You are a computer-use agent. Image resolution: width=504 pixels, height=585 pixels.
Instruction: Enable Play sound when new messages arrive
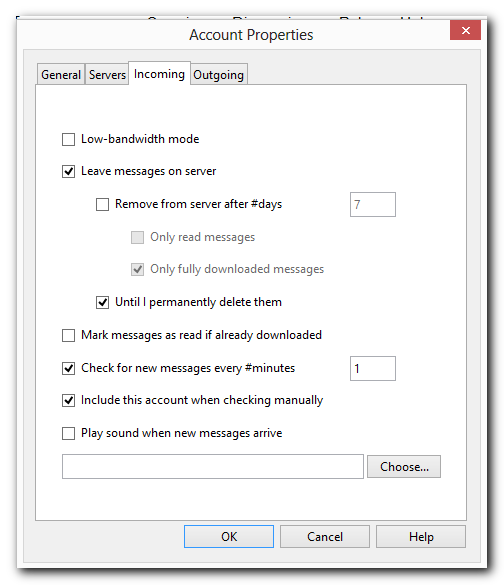(68, 434)
